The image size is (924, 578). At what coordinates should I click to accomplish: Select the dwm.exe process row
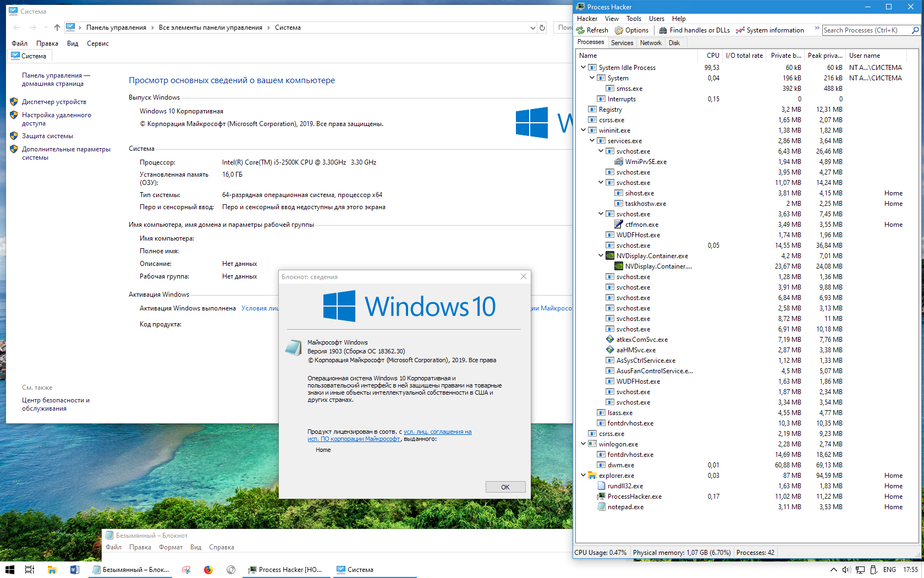(746, 465)
